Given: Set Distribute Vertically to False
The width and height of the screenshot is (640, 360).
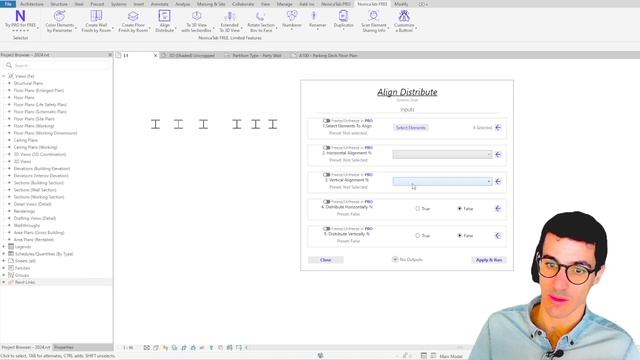Looking at the screenshot, I should coord(460,236).
